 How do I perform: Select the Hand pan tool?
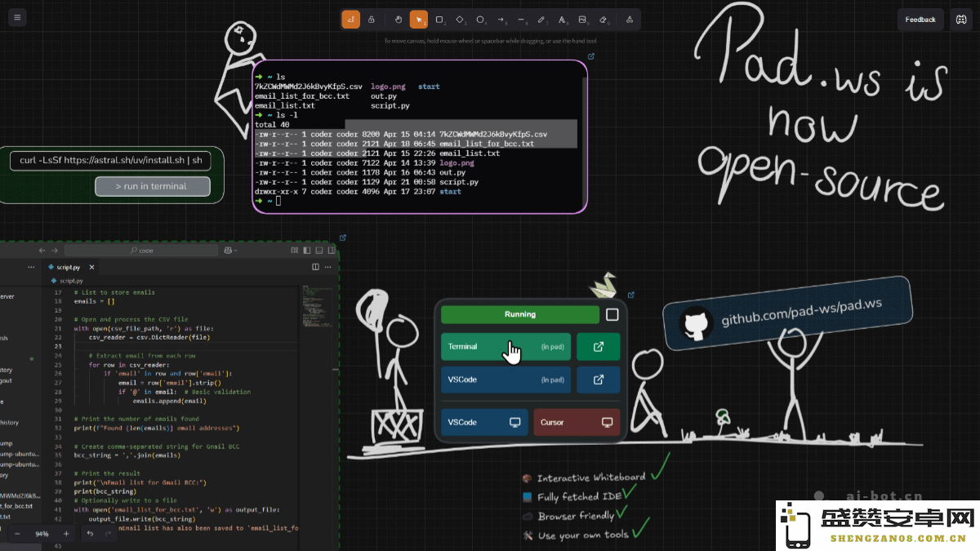coord(399,19)
